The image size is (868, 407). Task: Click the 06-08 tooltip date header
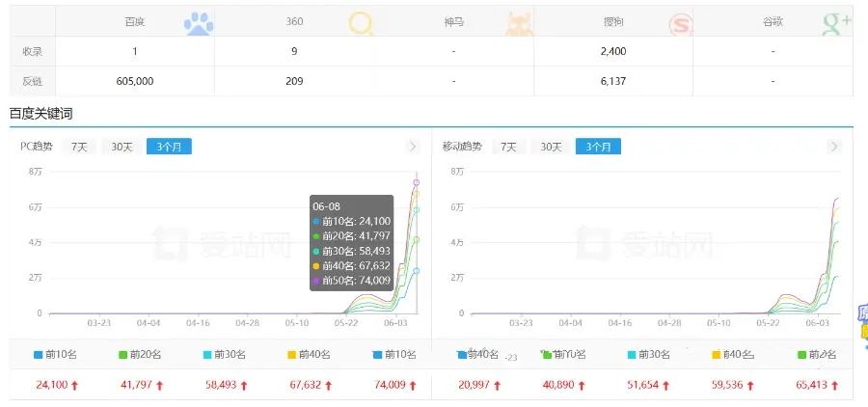tap(326, 206)
